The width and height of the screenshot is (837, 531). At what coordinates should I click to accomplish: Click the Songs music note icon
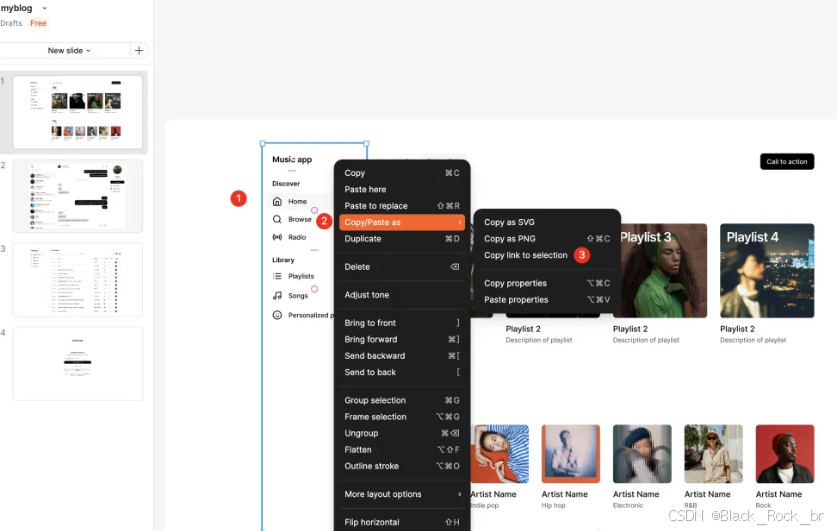[277, 295]
